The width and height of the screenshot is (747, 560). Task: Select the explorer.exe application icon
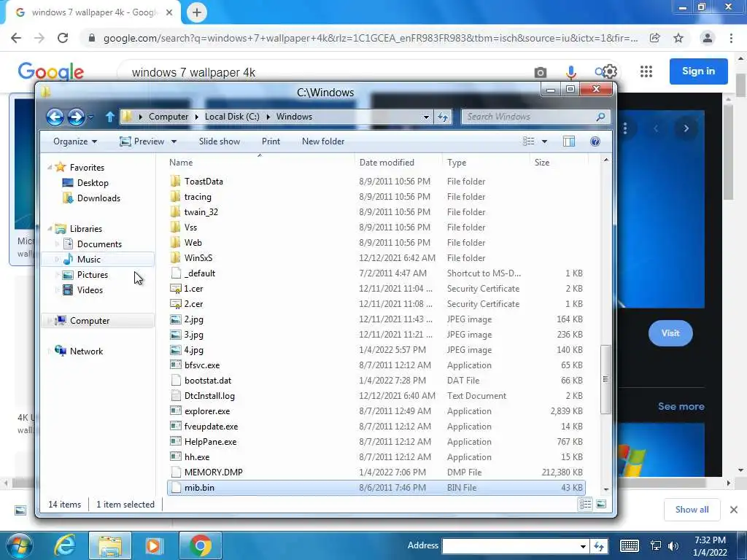click(x=176, y=411)
